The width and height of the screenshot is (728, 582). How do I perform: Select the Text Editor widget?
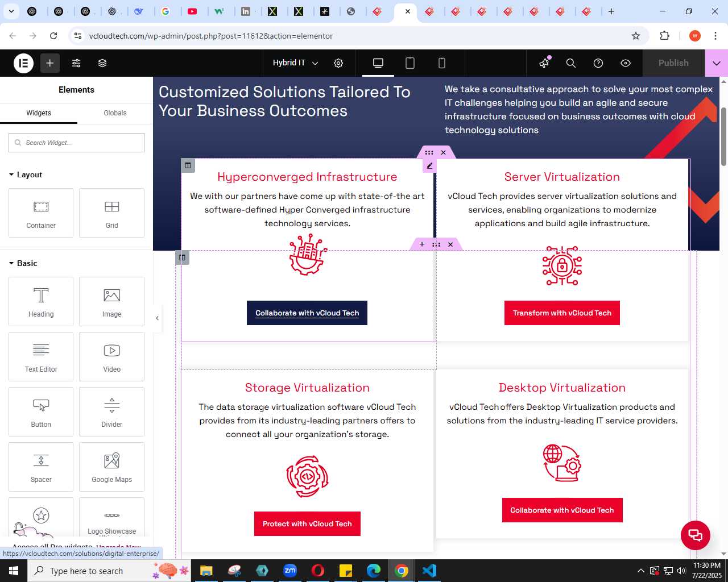[41, 356]
